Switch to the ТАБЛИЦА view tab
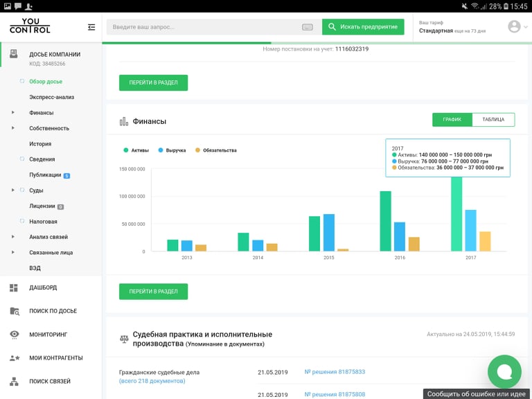 493,119
